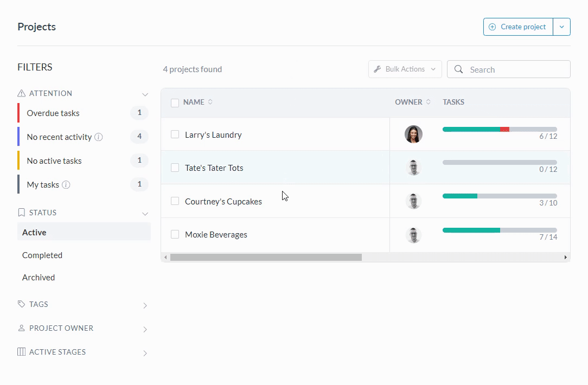Viewport: 588px width, 385px height.
Task: Click the owner avatar for Moxie Beverages
Action: [x=413, y=235]
